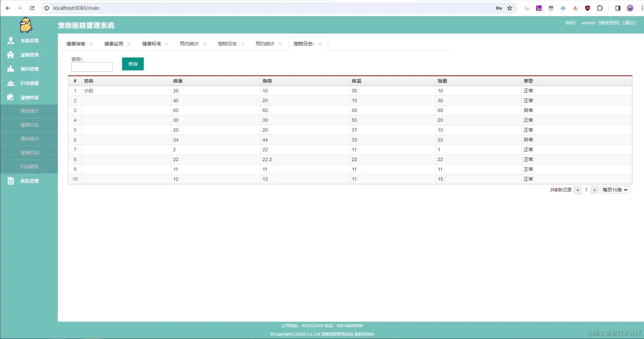Go back with the browser back arrow
The width and height of the screenshot is (644, 339).
[8, 8]
